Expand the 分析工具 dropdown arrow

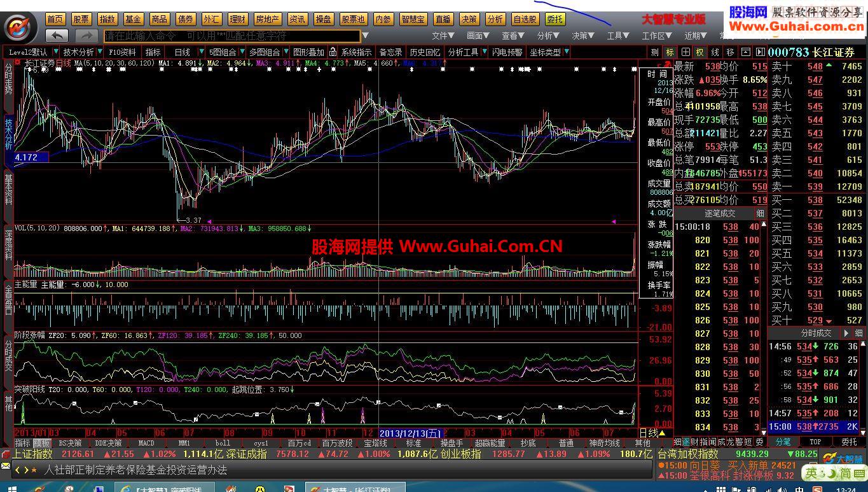tap(485, 52)
